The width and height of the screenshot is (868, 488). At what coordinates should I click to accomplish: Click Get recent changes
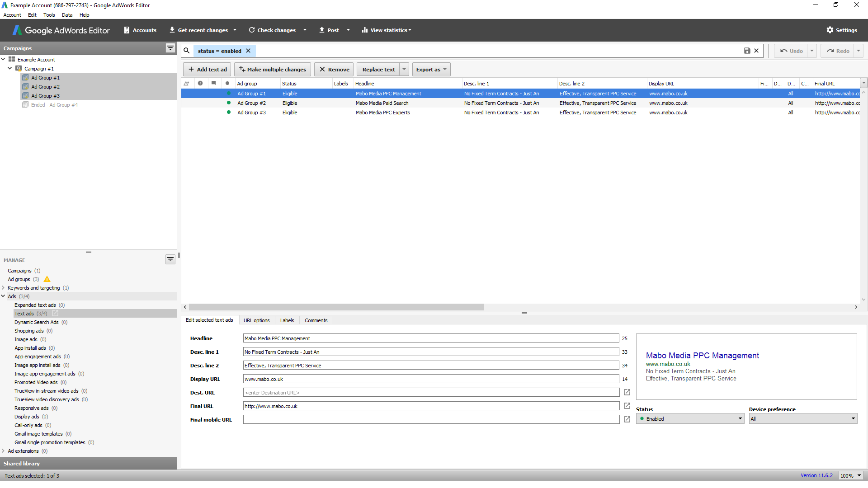(198, 30)
